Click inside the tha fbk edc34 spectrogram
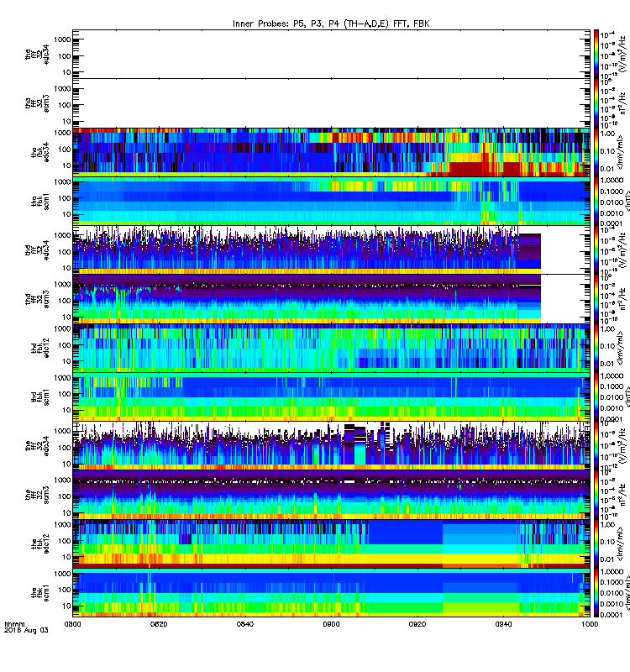Image resolution: width=630 pixels, height=672 pixels. (331, 152)
